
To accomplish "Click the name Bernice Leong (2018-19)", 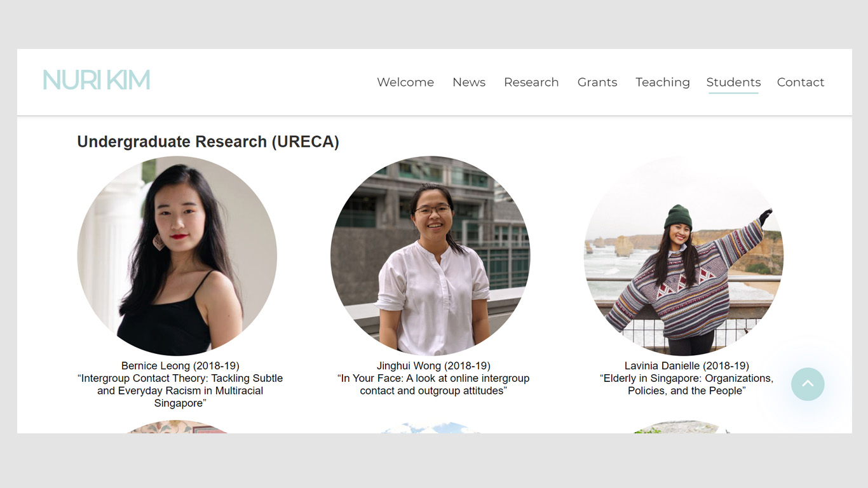I will 180,366.
